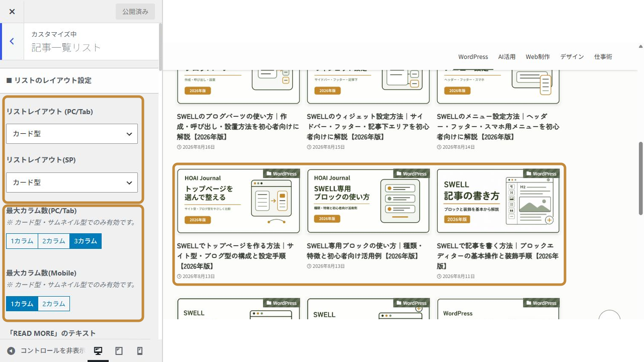Image resolution: width=644 pixels, height=362 pixels.
Task: Click SWELL専用ブロックの使い方 thumbnail image
Action: (x=368, y=201)
